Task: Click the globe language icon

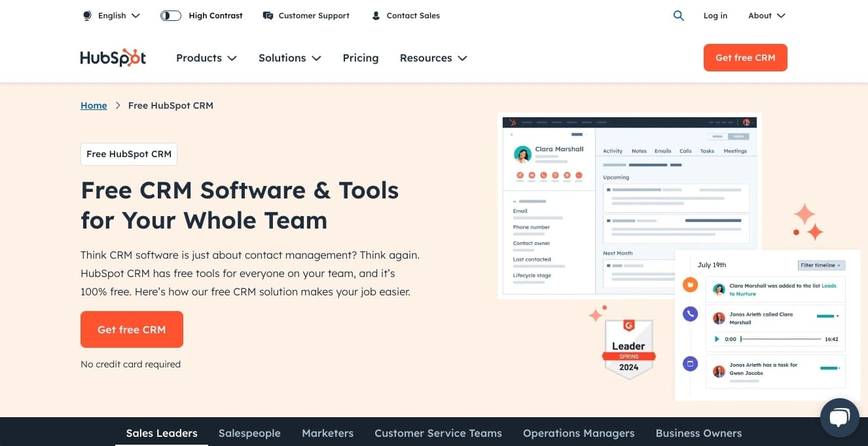Action: 87,16
